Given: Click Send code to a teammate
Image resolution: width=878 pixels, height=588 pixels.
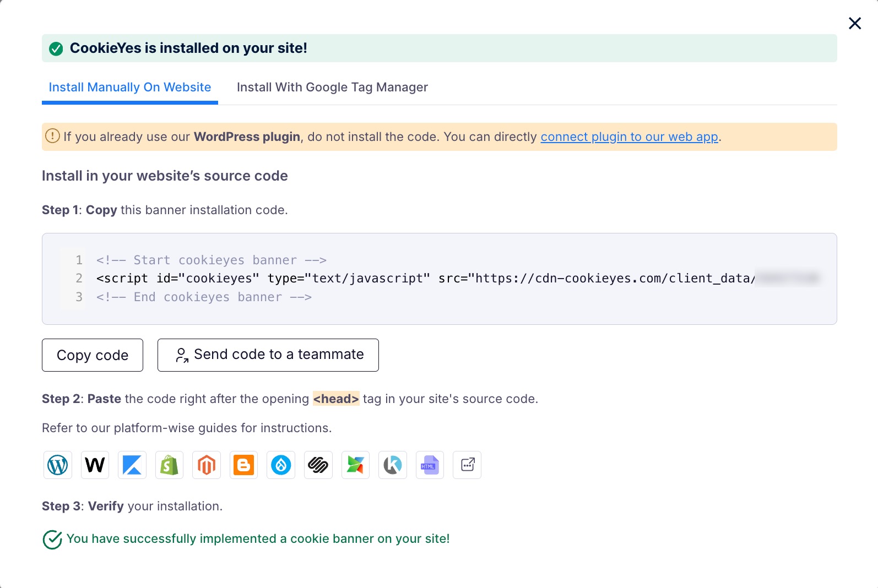Looking at the screenshot, I should 268,355.
